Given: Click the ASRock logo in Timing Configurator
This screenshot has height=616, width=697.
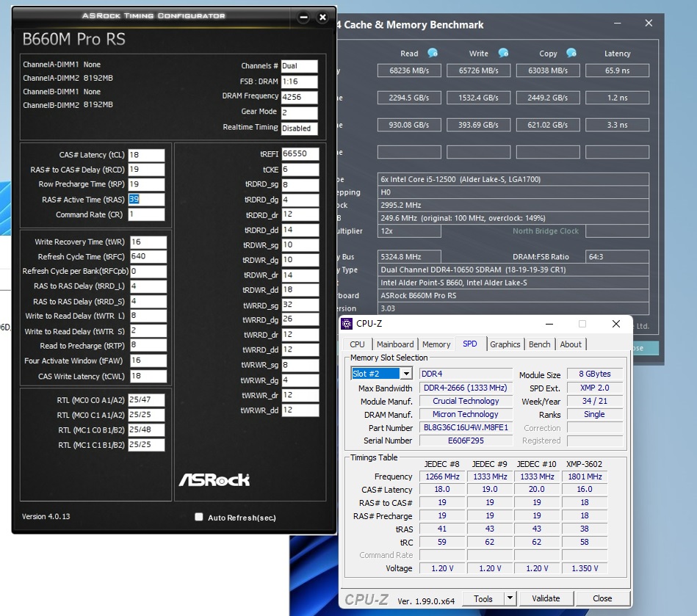Looking at the screenshot, I should (214, 480).
